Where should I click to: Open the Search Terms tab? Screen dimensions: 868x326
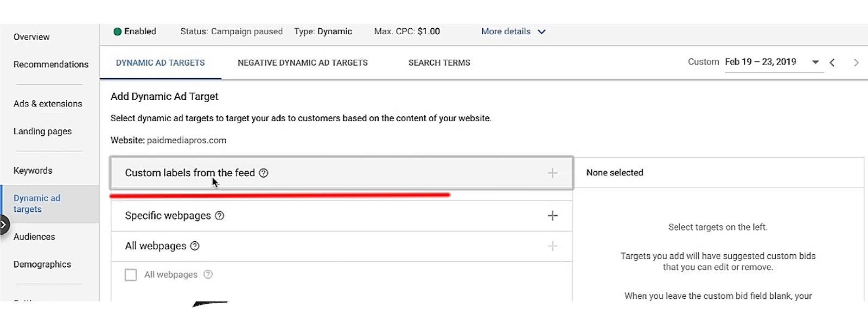coord(439,63)
